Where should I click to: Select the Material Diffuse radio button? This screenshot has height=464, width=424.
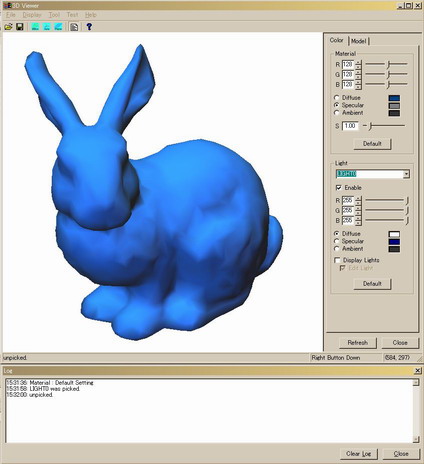336,98
